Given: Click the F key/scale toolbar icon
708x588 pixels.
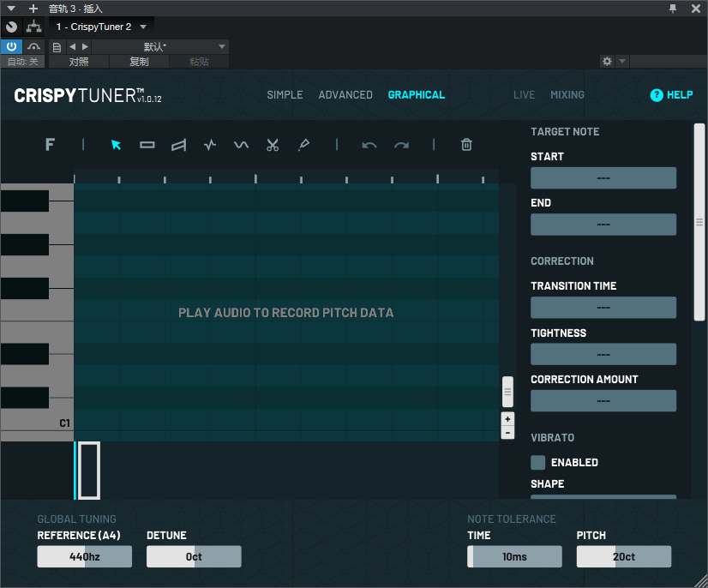Looking at the screenshot, I should pos(50,145).
